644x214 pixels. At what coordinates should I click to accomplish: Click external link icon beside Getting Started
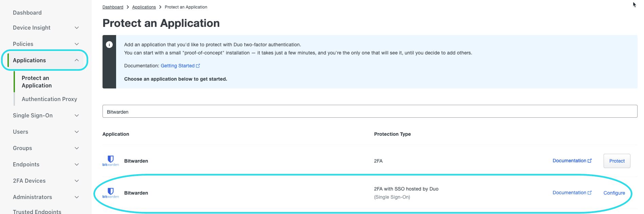198,66
